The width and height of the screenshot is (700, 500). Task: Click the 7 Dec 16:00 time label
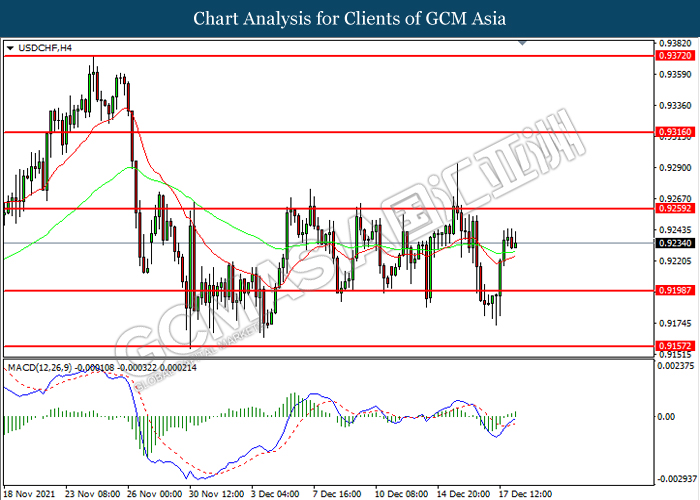[337, 494]
